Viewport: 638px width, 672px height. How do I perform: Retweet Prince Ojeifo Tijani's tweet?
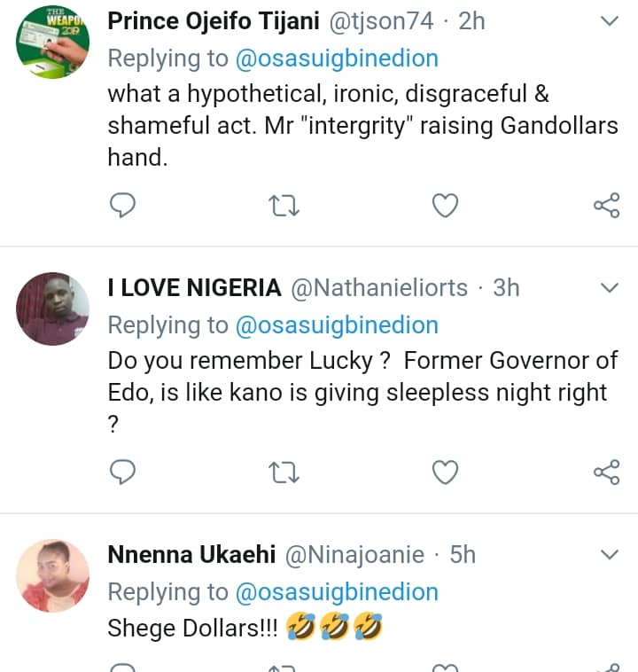pos(284,206)
